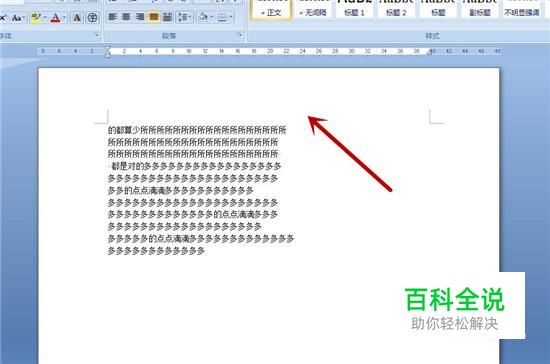Click the horizontal ruler at mark 20
Viewport: 550px width, 364px height.
point(270,51)
